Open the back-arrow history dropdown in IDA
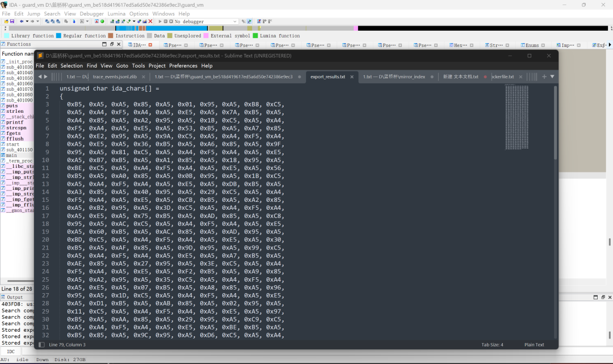 click(27, 22)
